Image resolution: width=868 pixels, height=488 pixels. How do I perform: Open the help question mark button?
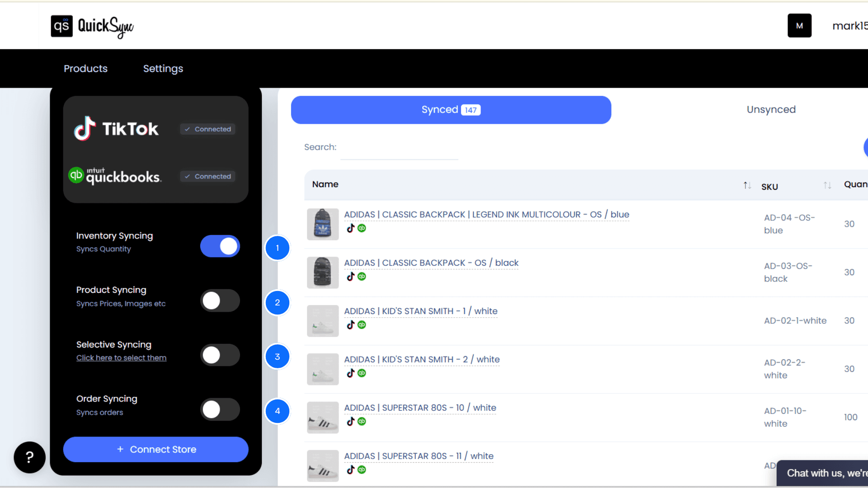[29, 457]
